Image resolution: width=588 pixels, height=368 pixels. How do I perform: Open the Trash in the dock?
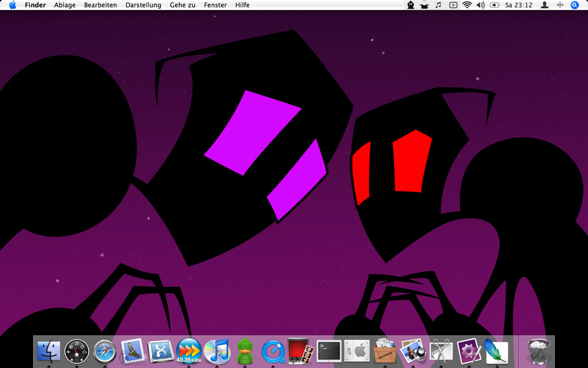539,351
